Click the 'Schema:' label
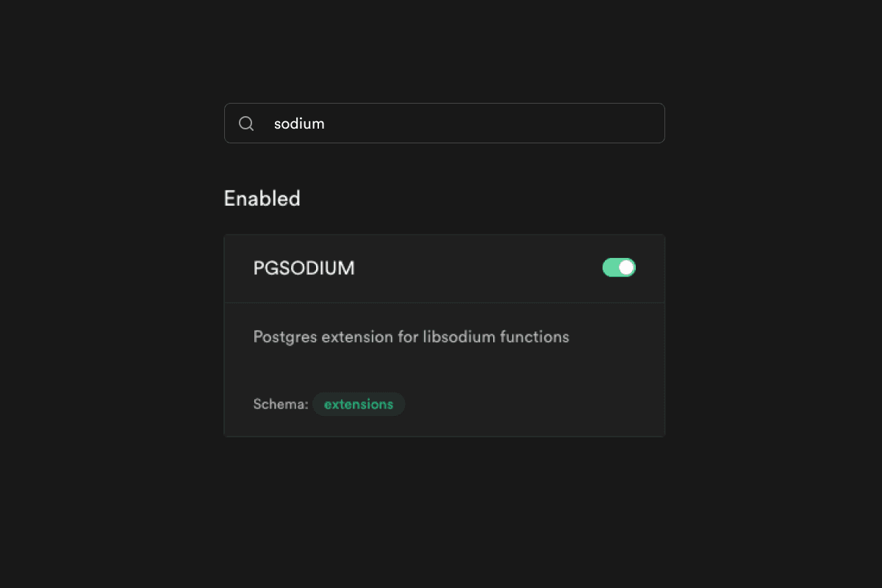Image resolution: width=882 pixels, height=588 pixels. click(280, 404)
